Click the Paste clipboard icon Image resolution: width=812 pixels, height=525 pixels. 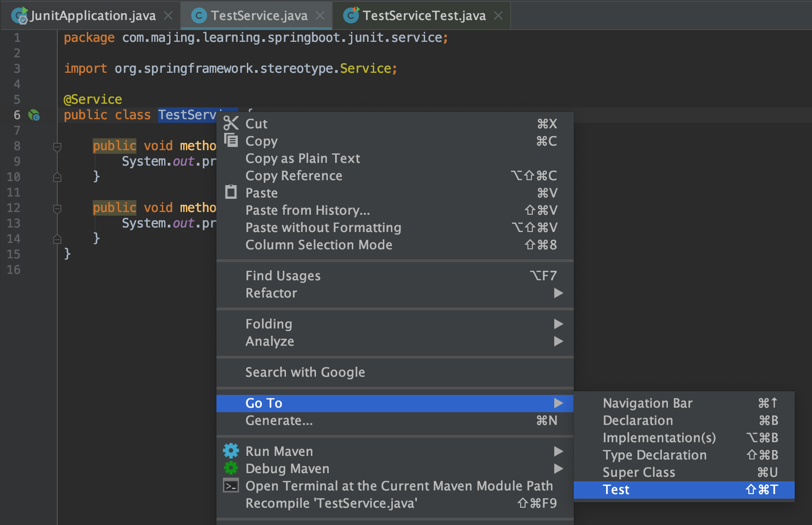(231, 192)
